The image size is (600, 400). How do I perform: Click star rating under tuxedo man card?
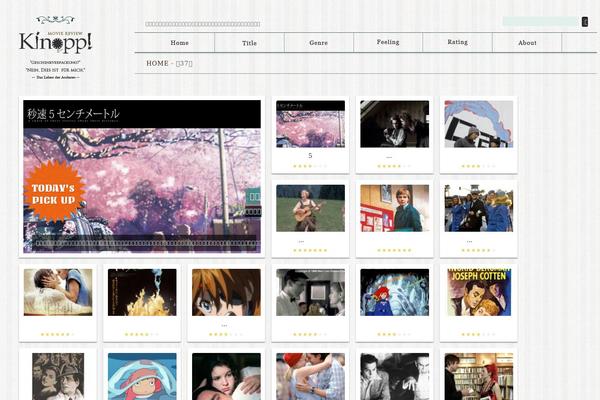tap(310, 335)
